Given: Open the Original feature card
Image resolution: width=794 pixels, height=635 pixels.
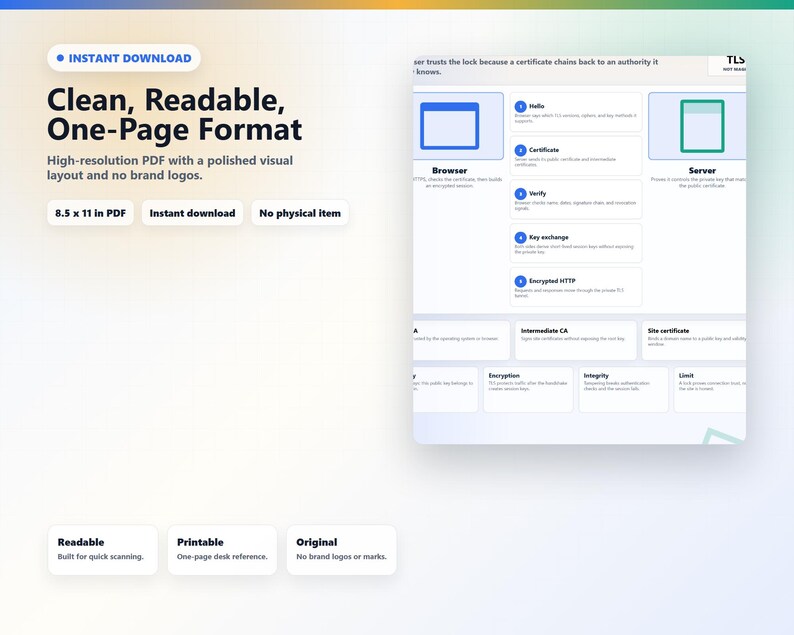Looking at the screenshot, I should tap(342, 550).
